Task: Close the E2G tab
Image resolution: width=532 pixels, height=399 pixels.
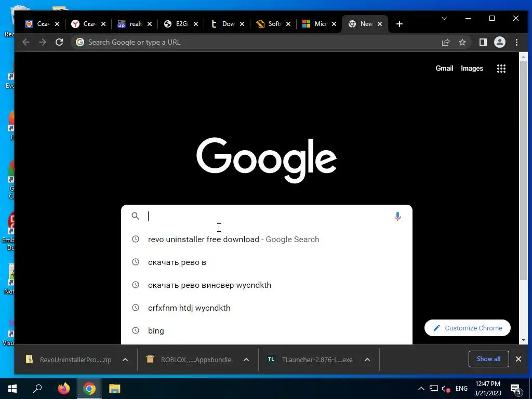Action: click(195, 24)
